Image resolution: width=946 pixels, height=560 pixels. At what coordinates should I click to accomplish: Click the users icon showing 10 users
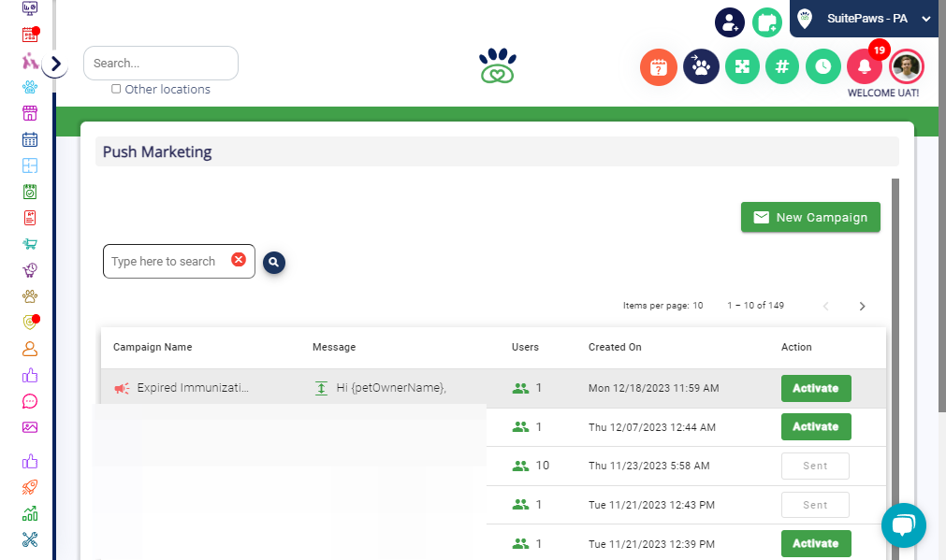click(520, 466)
